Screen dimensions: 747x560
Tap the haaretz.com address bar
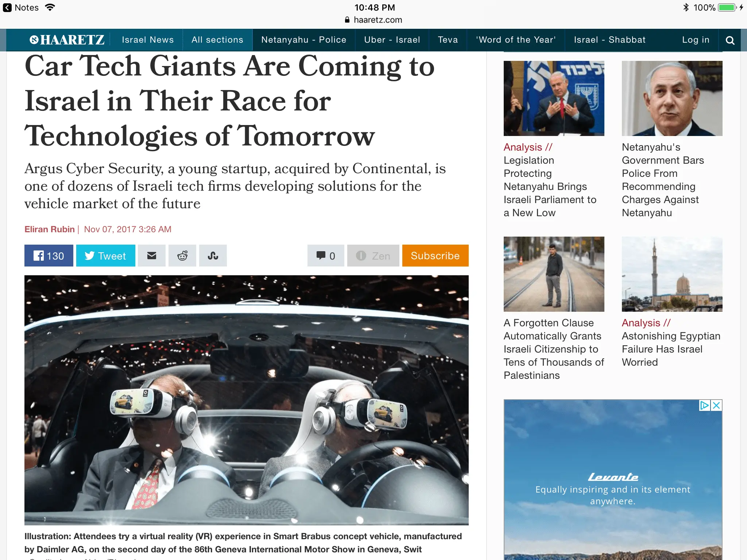click(x=373, y=20)
